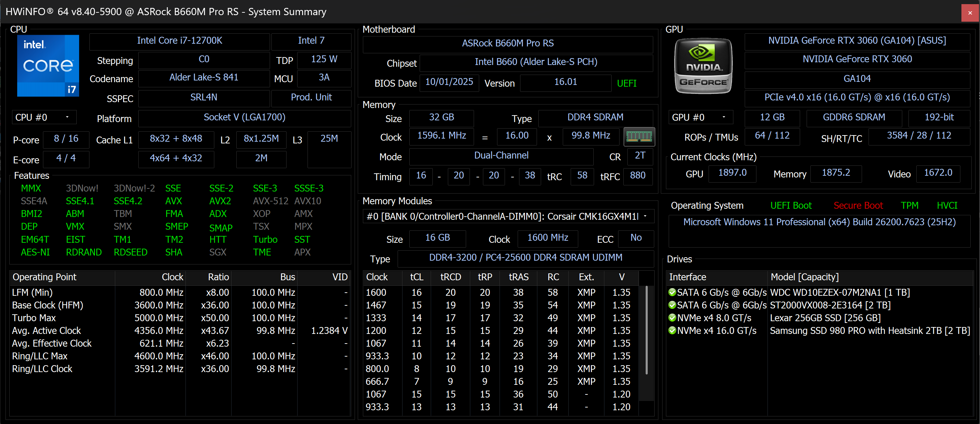Click the Intel Core i7-12700K name field
The image size is (980, 424).
(180, 41)
